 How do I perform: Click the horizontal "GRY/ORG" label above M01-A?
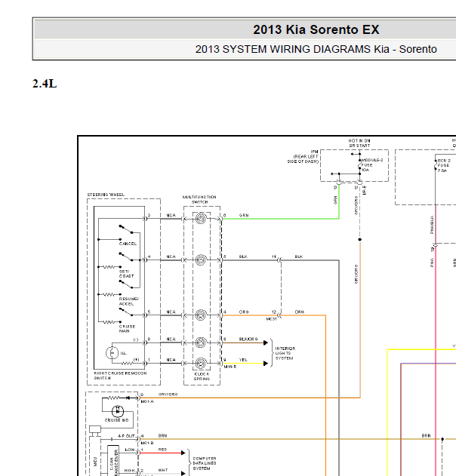(168, 395)
